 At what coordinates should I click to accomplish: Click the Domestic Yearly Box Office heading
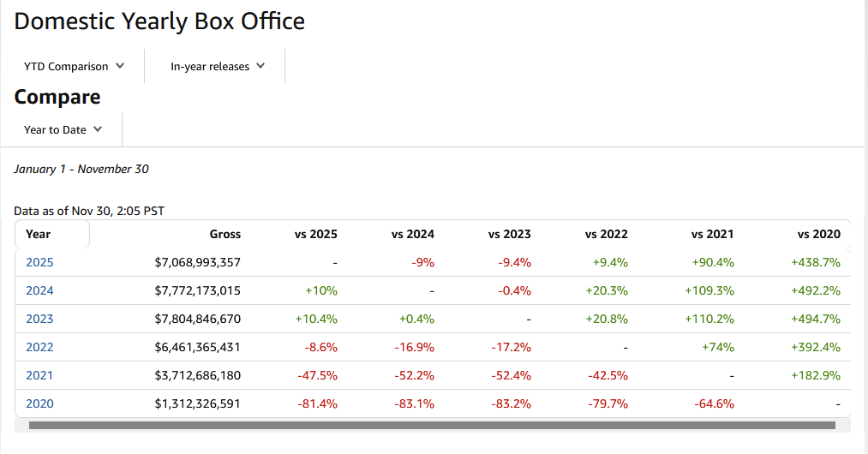point(159,21)
